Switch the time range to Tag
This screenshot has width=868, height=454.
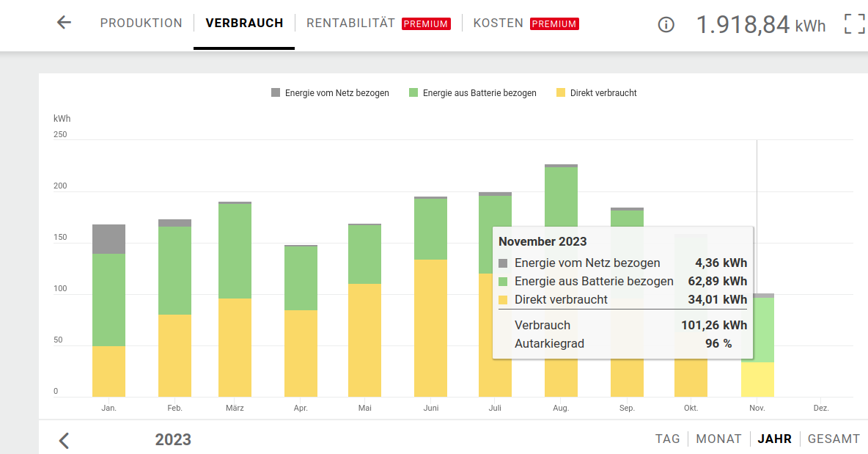[667, 439]
